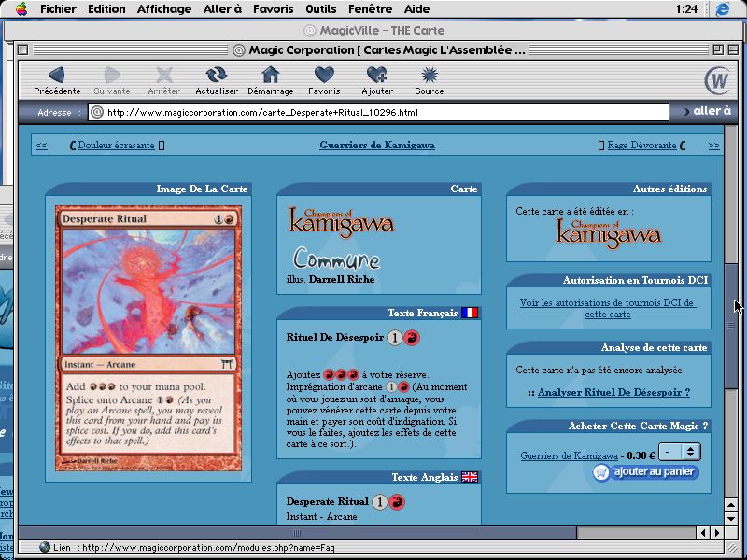The height and width of the screenshot is (560, 747).
Task: Click the aller à button
Action: click(x=708, y=111)
